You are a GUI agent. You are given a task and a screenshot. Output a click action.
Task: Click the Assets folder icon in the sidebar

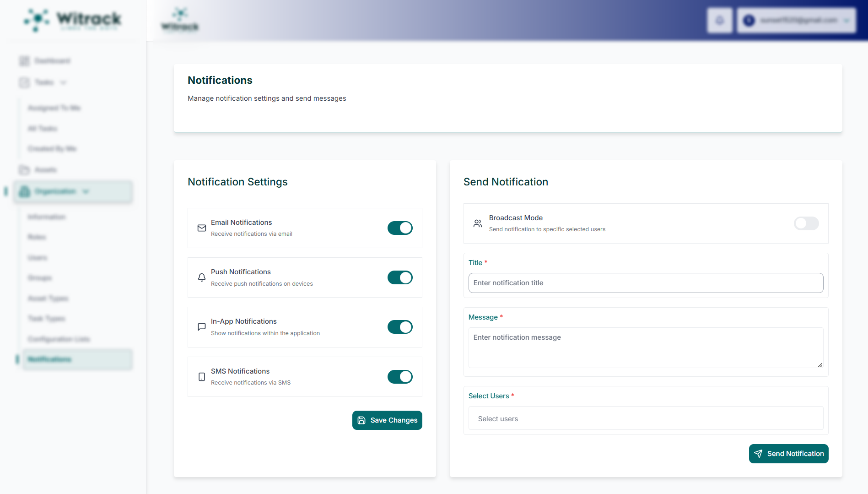coord(24,170)
